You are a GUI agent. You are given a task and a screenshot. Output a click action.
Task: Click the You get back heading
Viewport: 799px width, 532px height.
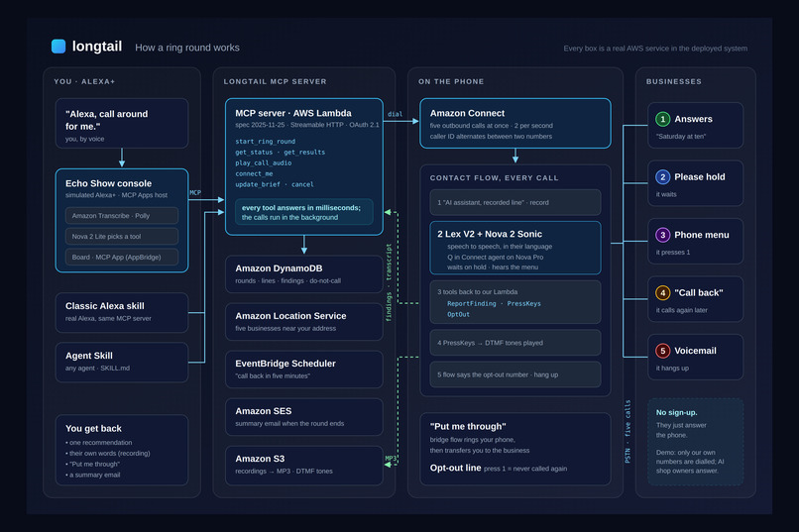pos(93,429)
